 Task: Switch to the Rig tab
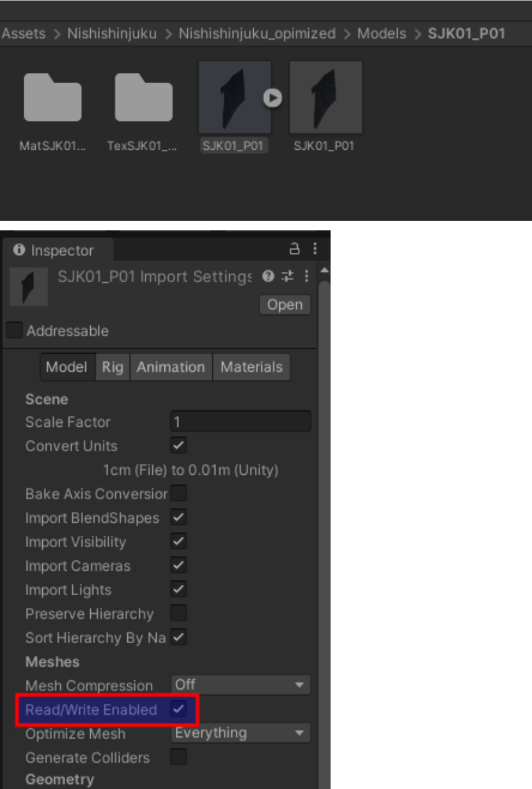[113, 367]
